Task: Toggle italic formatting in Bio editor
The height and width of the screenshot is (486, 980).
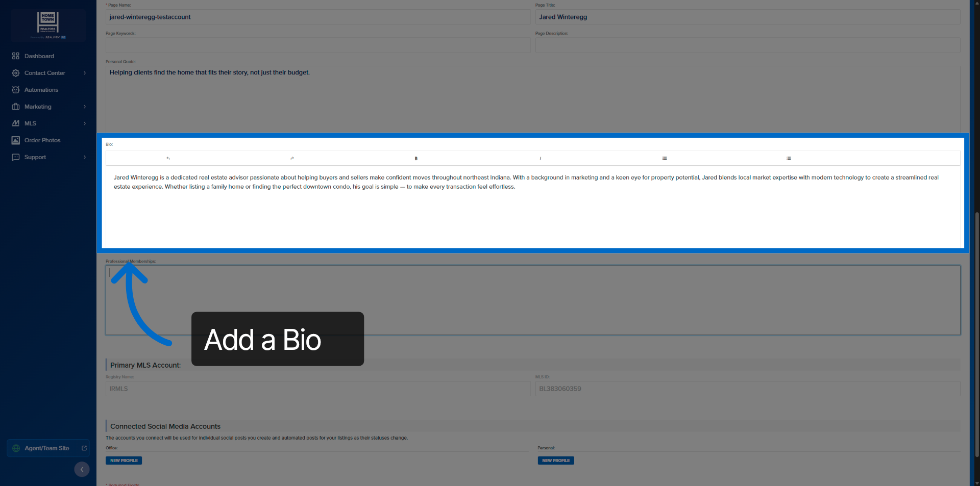Action: 540,158
